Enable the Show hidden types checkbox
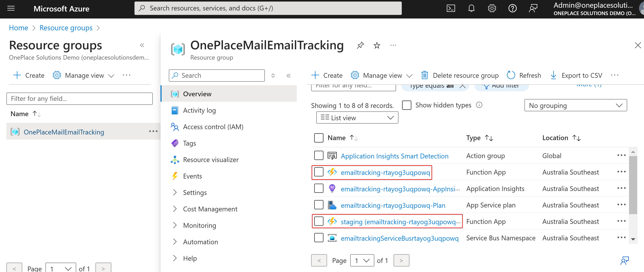 pos(407,105)
